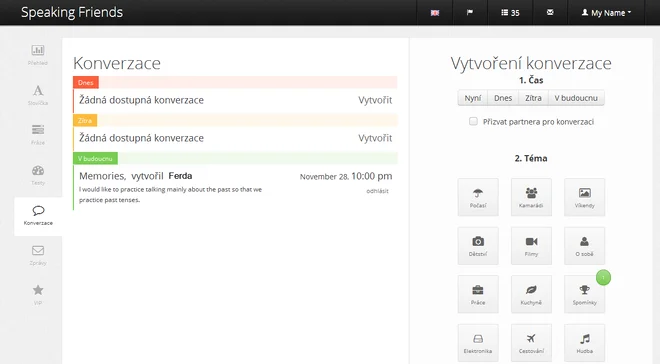Open the Fráze phrases section
660x364 pixels.
[x=38, y=135]
